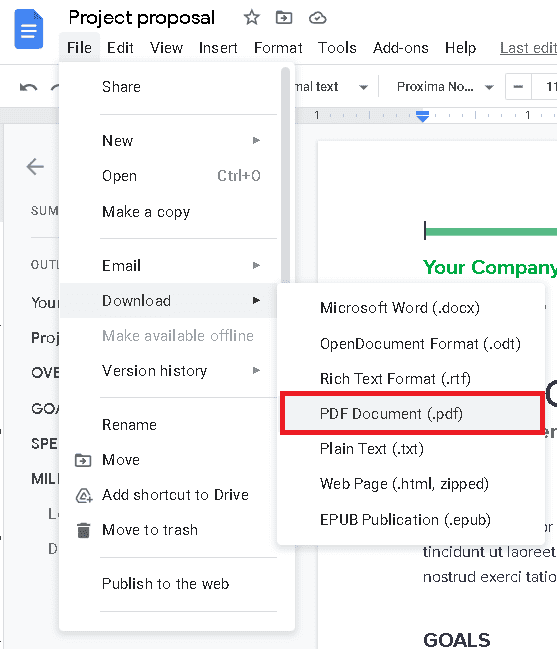557x649 pixels.
Task: Open the Edit menu
Action: 120,48
